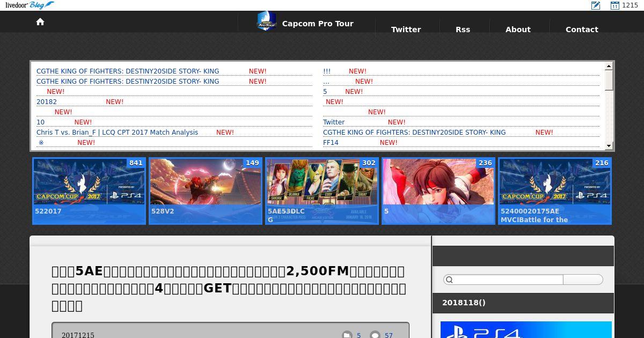Click the Capcom Pro Tour shield logo
Viewport: 644px width, 338px height.
click(266, 21)
